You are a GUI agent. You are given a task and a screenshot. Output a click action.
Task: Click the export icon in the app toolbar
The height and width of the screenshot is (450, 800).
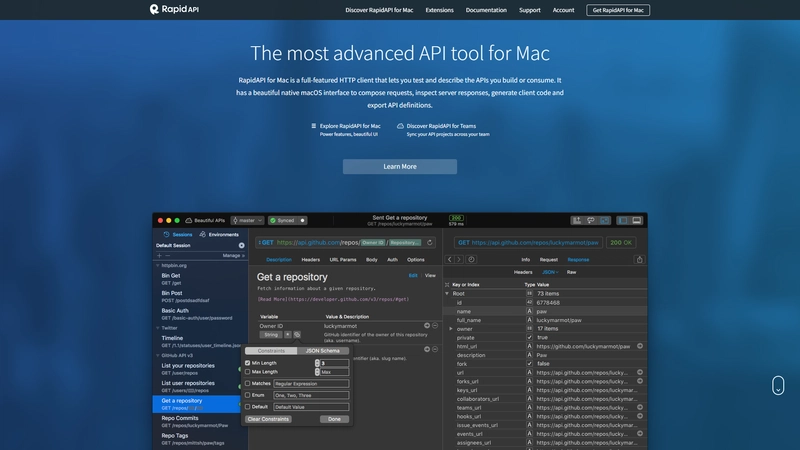pyautogui.click(x=577, y=220)
